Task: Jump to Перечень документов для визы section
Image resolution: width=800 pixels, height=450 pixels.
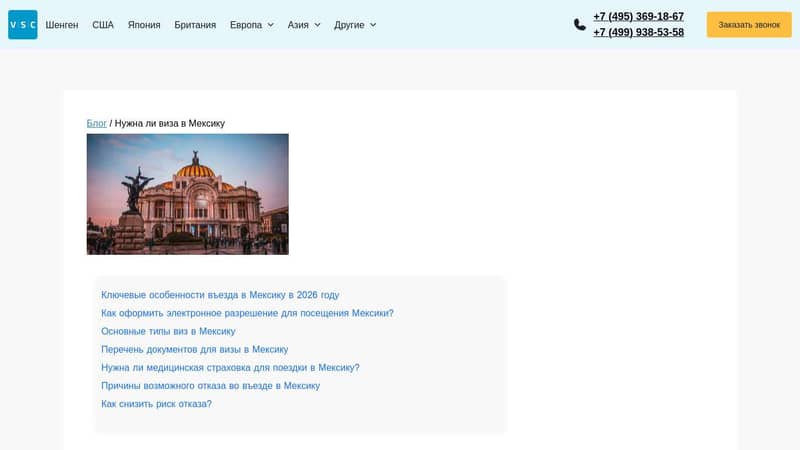Action: coord(194,349)
